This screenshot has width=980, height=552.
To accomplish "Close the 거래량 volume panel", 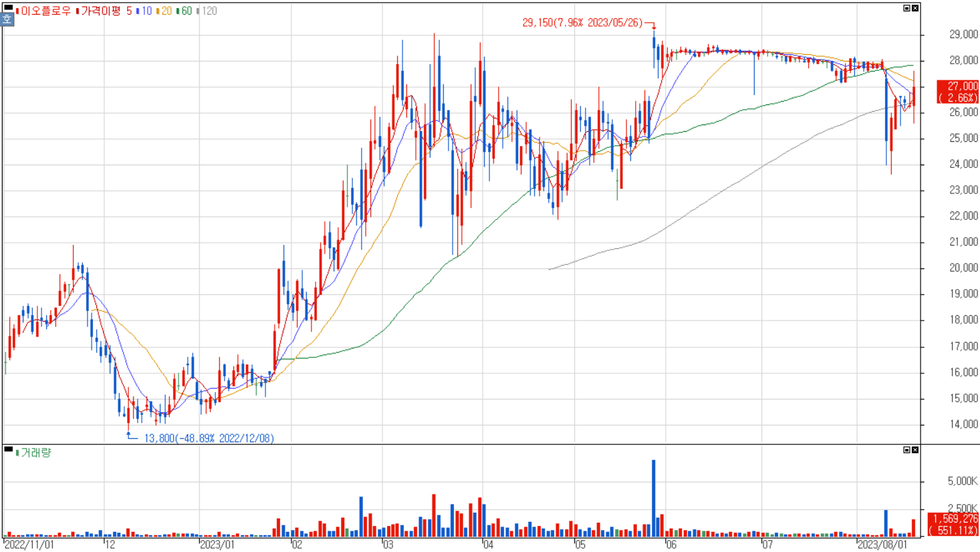I will tap(915, 450).
